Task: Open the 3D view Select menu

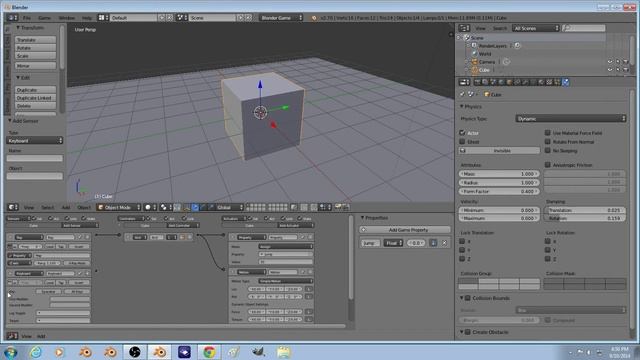Action: pos(47,207)
